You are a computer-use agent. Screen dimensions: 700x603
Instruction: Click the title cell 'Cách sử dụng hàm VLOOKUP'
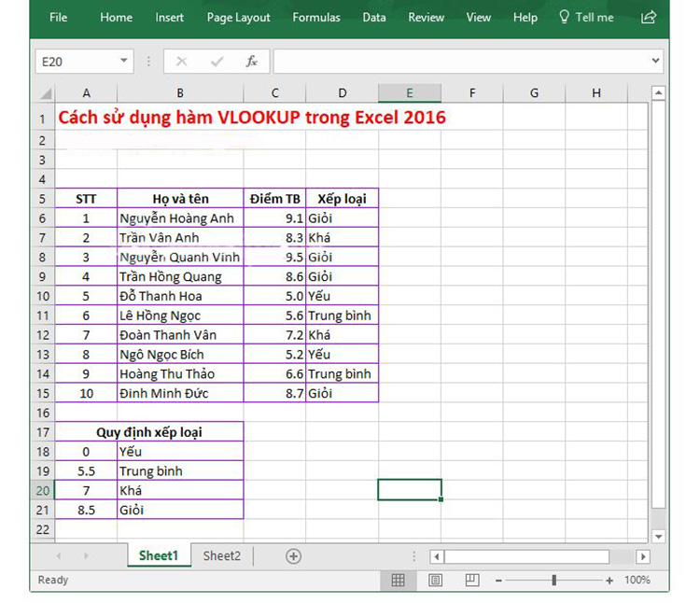point(252,118)
